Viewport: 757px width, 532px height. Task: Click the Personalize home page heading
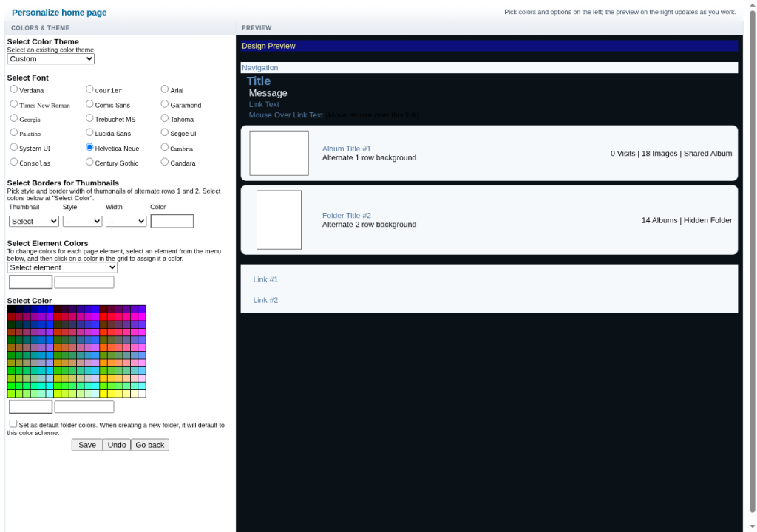click(59, 13)
